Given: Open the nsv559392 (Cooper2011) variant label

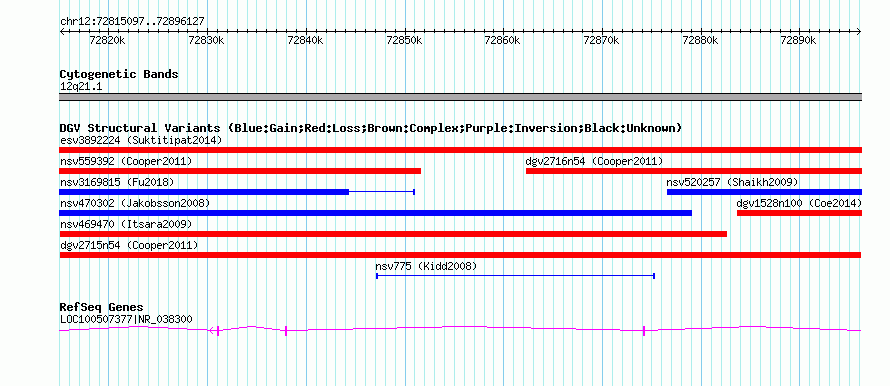Looking at the screenshot, I should (x=126, y=161).
